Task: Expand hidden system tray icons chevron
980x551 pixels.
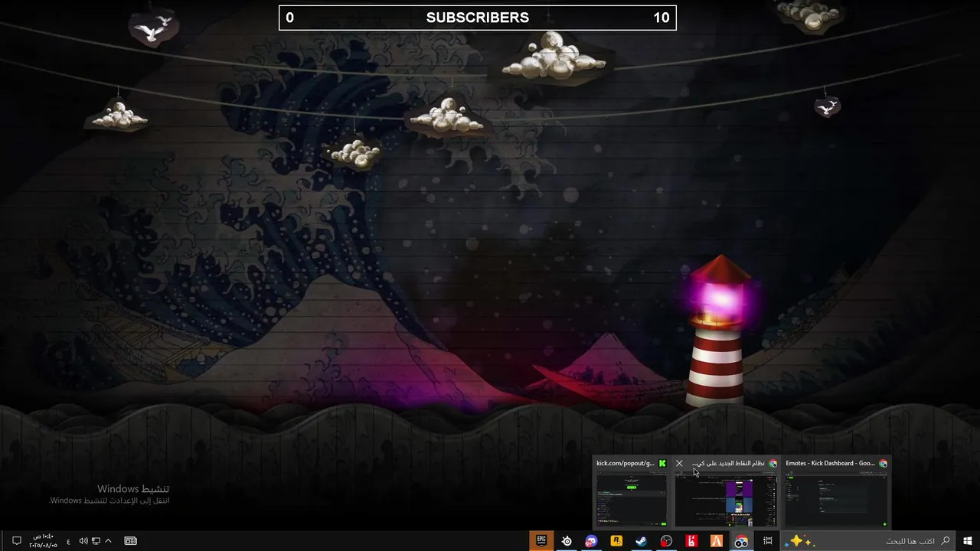Action: (108, 541)
